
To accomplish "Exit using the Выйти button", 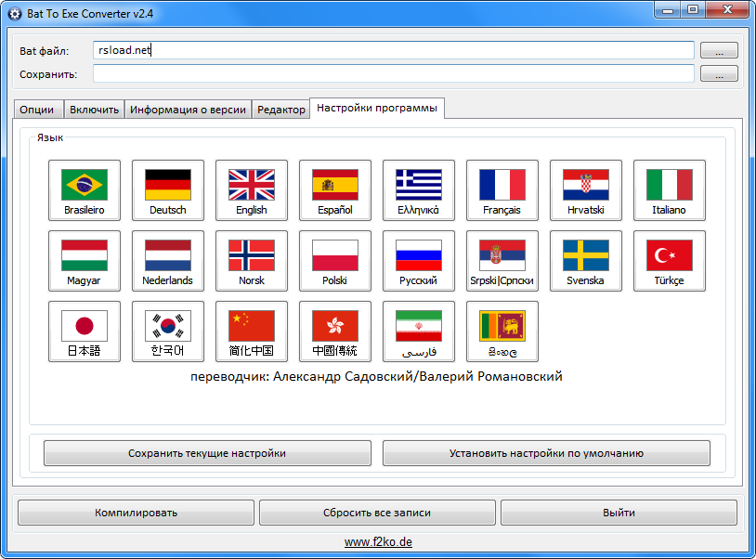I will (619, 513).
